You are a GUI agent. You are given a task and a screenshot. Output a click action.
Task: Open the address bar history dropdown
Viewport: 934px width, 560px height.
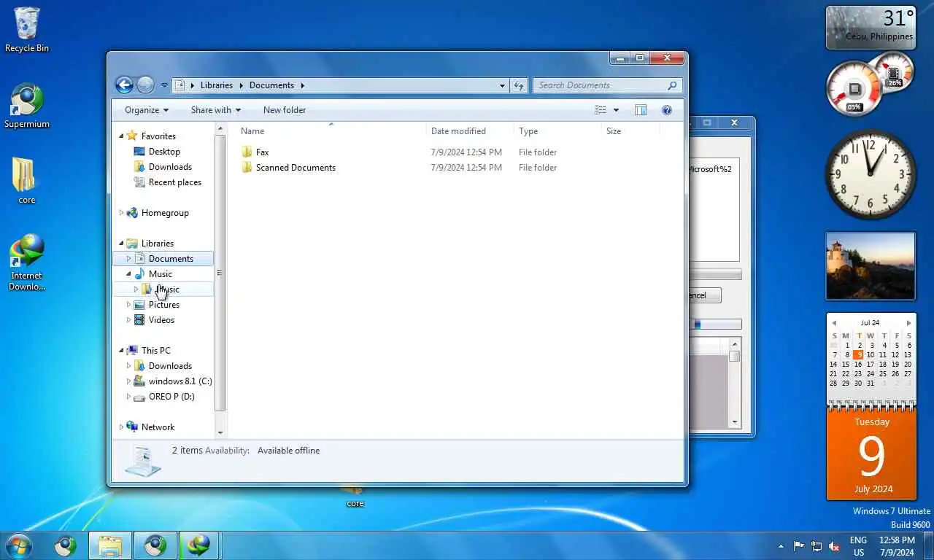coord(502,85)
